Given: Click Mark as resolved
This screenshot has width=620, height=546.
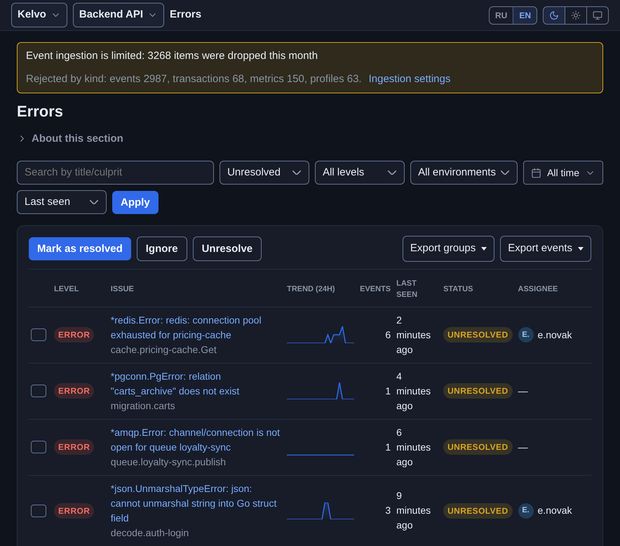Looking at the screenshot, I should [x=79, y=249].
